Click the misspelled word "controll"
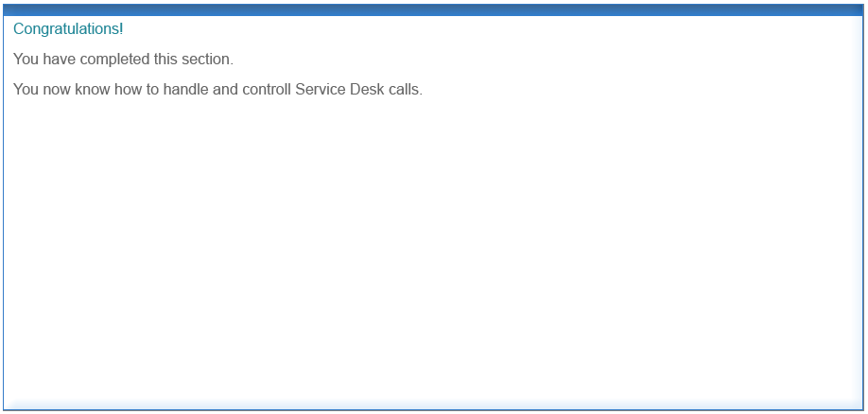Viewport: 868px width, 414px height. (267, 89)
